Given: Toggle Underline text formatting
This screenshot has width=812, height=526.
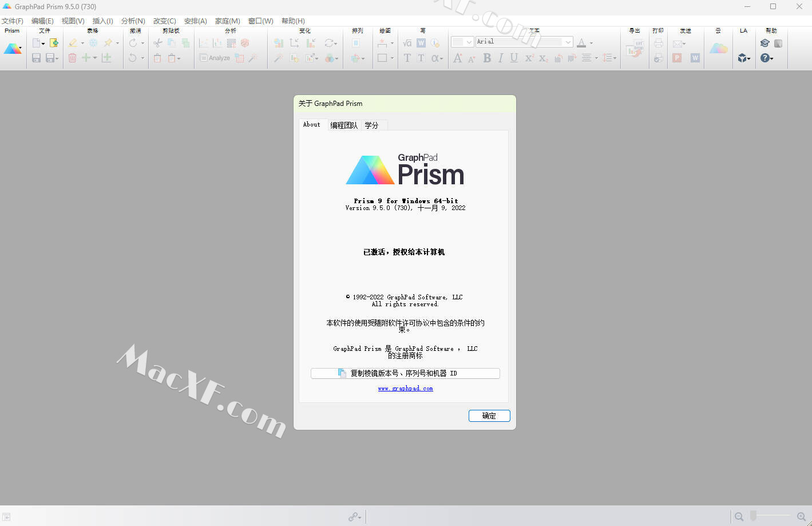Looking at the screenshot, I should pyautogui.click(x=514, y=58).
